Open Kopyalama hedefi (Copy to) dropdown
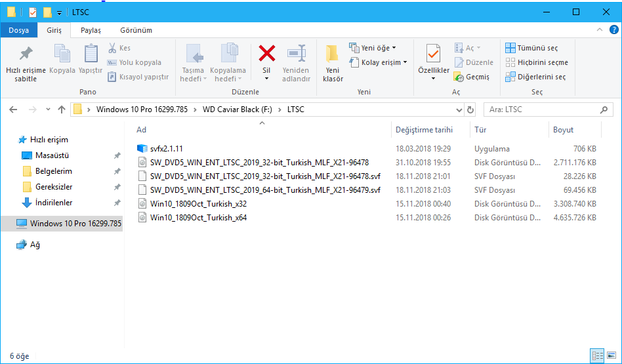This screenshot has height=364, width=622. [228, 64]
